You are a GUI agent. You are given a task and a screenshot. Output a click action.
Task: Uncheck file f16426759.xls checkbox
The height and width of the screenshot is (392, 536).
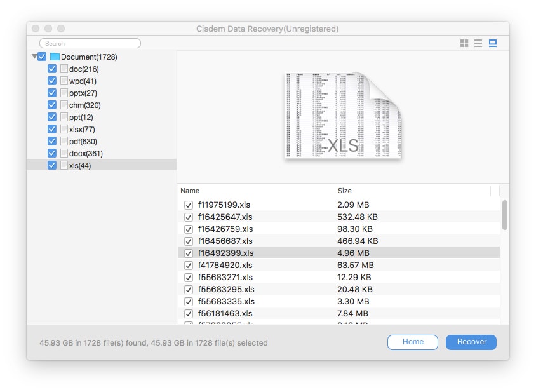click(x=189, y=229)
